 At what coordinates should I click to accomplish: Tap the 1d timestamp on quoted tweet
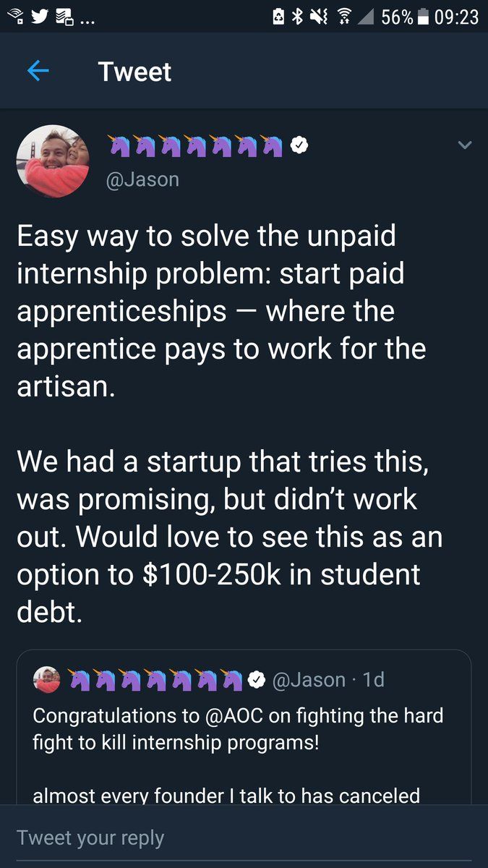(x=373, y=680)
